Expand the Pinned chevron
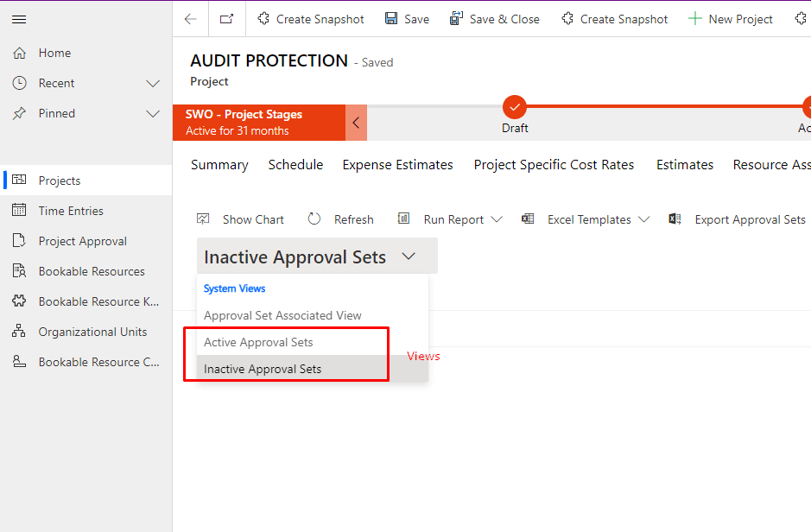This screenshot has height=532, width=811. click(x=153, y=114)
